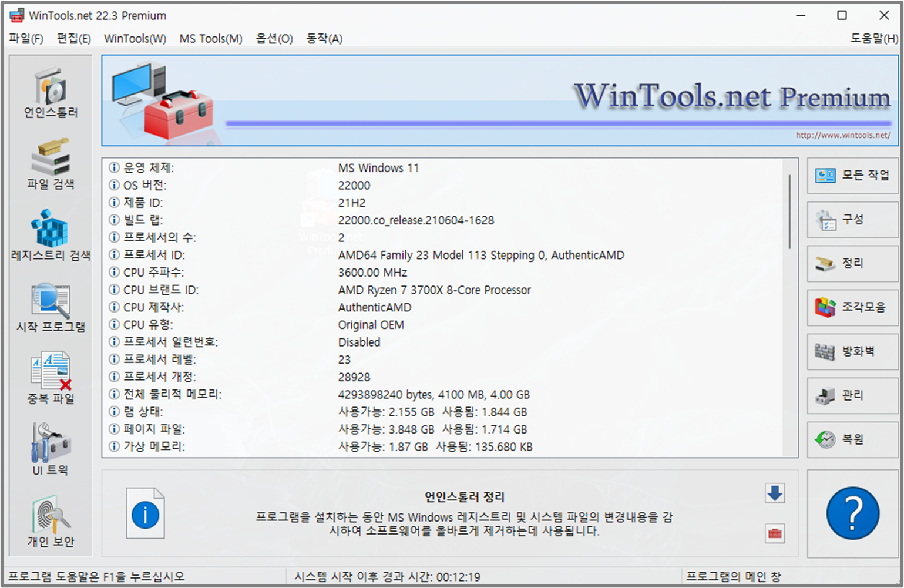Open the 레지스트리 검색 tool
The image size is (904, 588).
[51, 236]
